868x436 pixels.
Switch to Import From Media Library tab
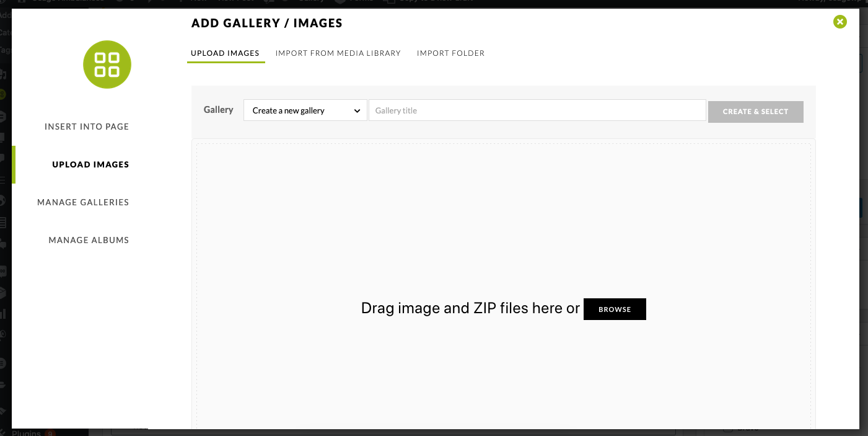(338, 53)
